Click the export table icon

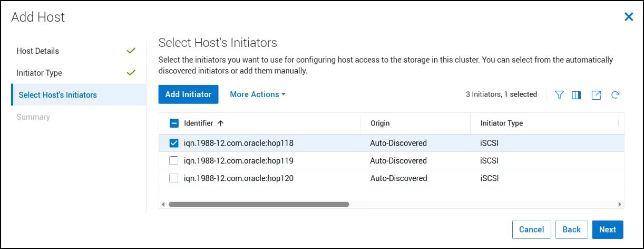596,95
